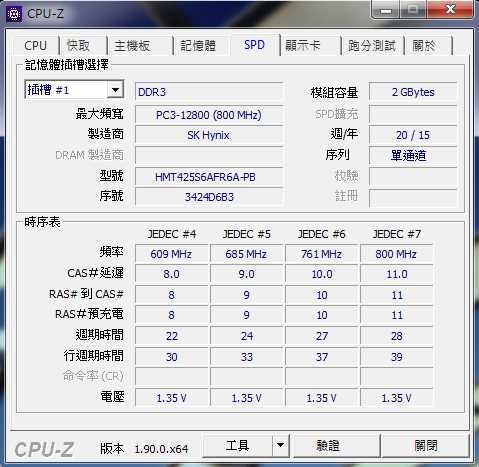Click the 1.35 V voltage under JEDEC #4
Image resolution: width=479 pixels, height=467 pixels.
[x=171, y=398]
